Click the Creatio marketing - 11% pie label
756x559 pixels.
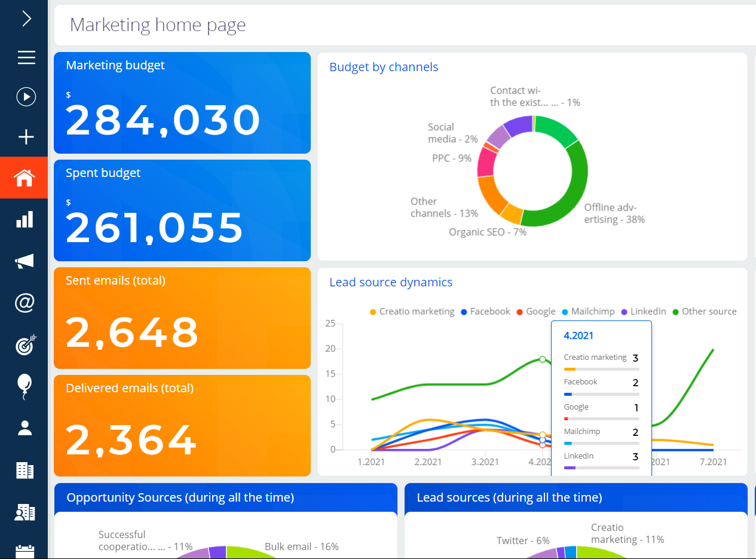(x=628, y=533)
